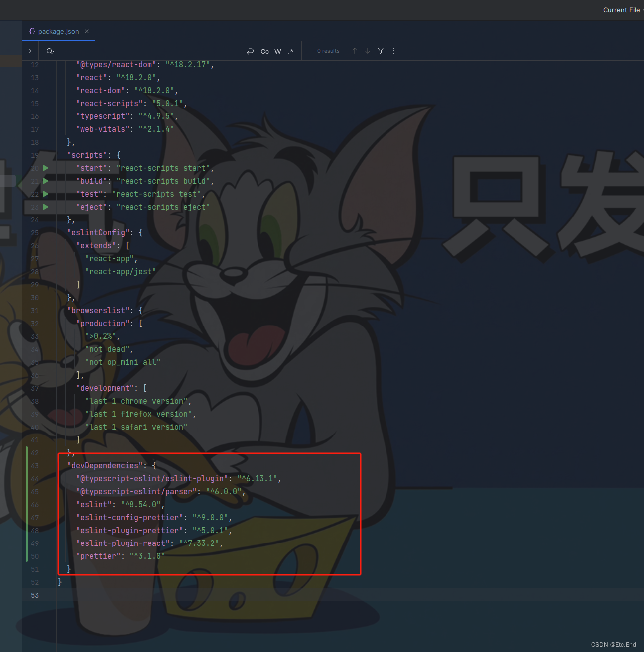
Task: Click the "react-scripts start" value
Action: pyautogui.click(x=163, y=168)
